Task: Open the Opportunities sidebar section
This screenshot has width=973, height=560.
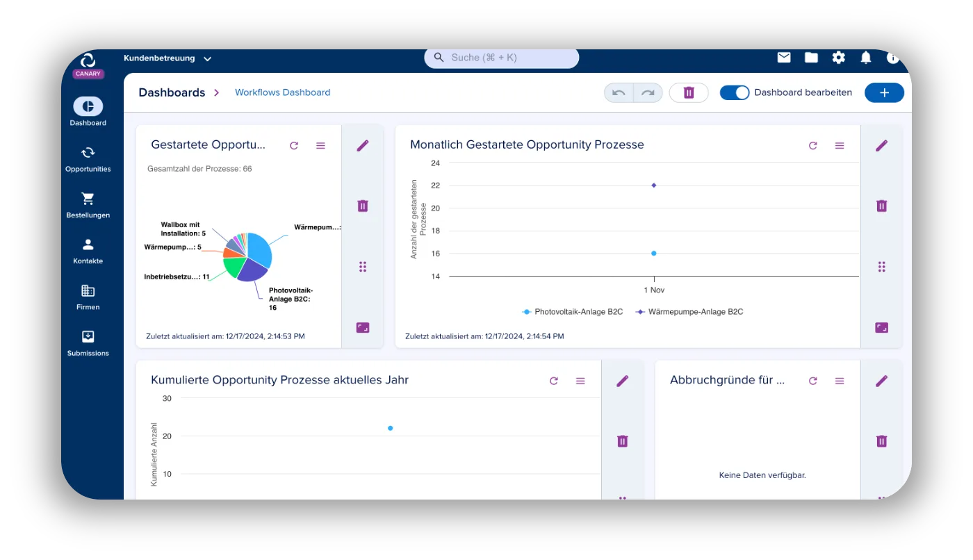Action: tap(88, 159)
